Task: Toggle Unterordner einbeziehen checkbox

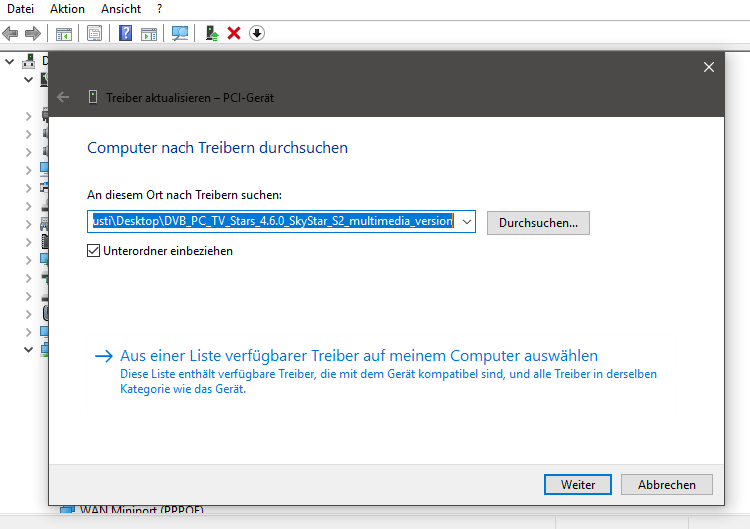Action: pos(93,251)
